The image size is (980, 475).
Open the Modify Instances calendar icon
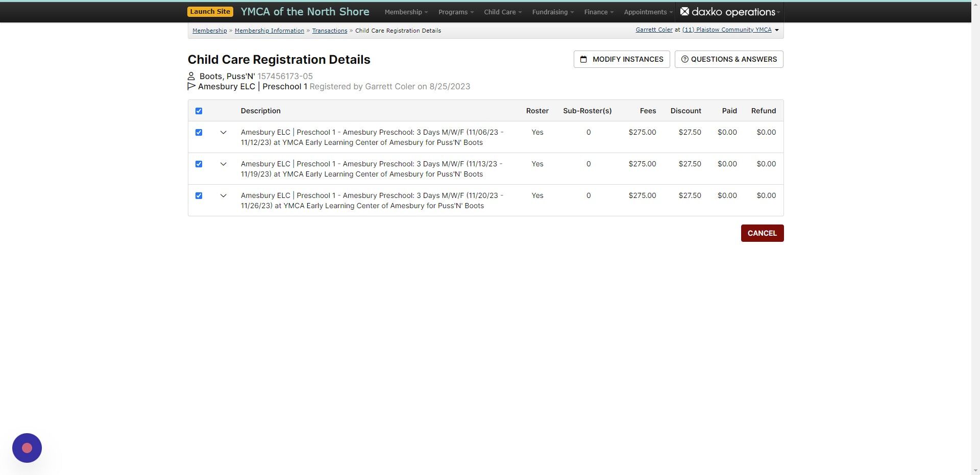click(584, 59)
